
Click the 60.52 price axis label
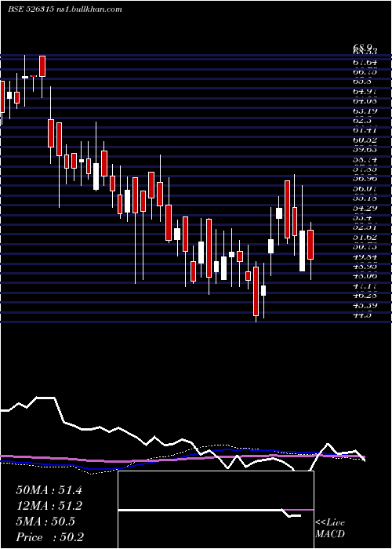(x=365, y=140)
